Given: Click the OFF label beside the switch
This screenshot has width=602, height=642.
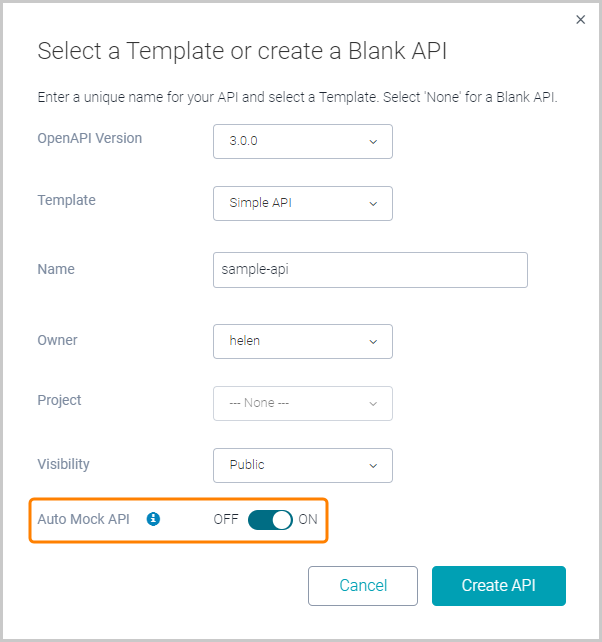Looking at the screenshot, I should pyautogui.click(x=226, y=520).
